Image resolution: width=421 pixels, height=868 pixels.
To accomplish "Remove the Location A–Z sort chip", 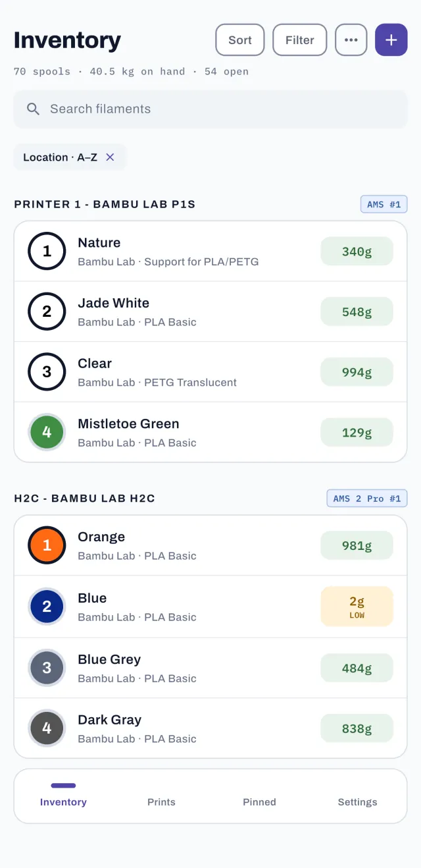I will [111, 157].
